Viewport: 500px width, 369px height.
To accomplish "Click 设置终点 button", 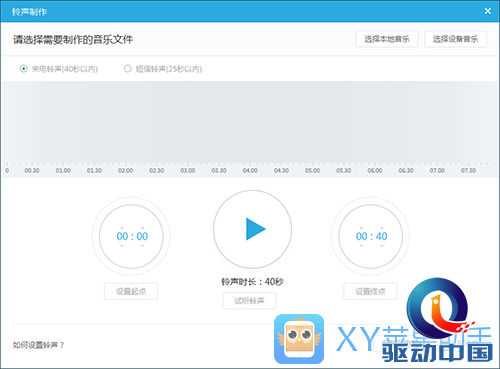I will 370,291.
